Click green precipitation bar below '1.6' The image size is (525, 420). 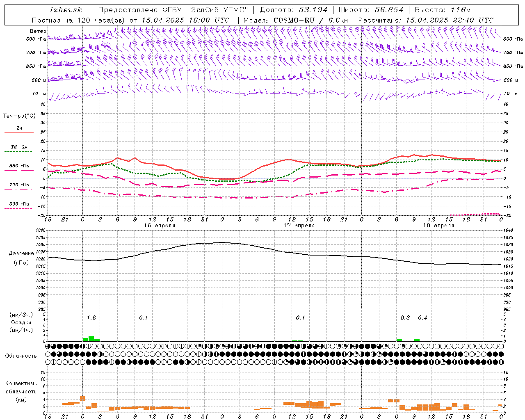[91, 339]
